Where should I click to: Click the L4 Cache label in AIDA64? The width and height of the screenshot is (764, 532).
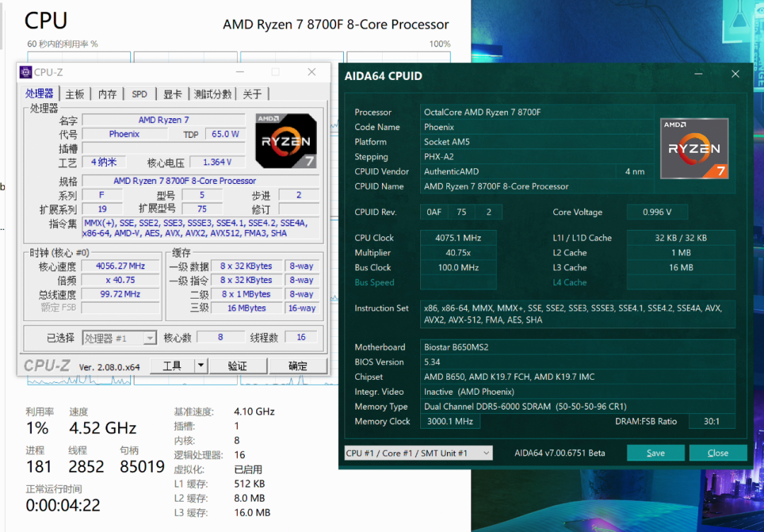tap(569, 282)
